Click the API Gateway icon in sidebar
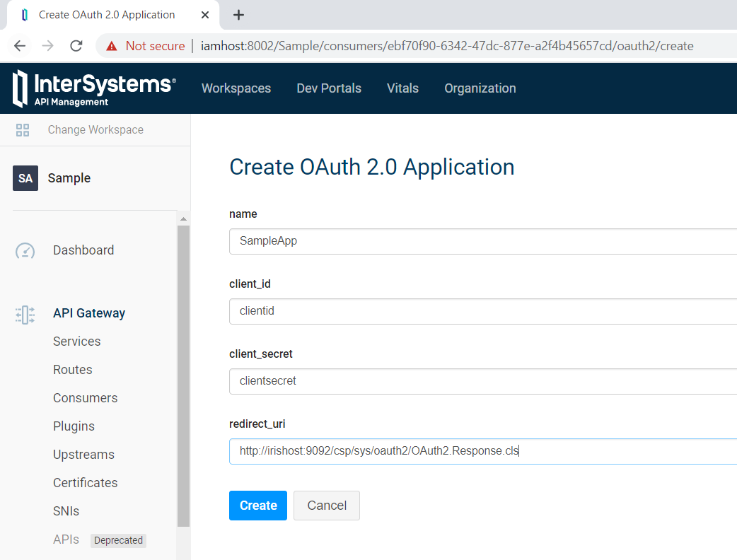The image size is (737, 560). click(25, 314)
